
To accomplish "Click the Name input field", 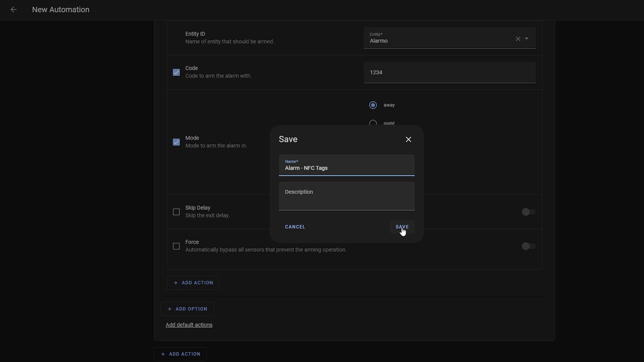I will (x=346, y=168).
